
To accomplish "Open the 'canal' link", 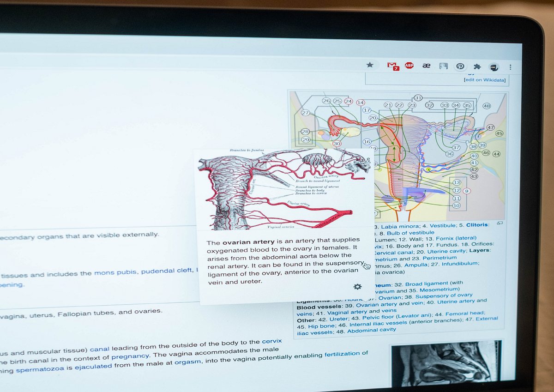I will click(100, 350).
